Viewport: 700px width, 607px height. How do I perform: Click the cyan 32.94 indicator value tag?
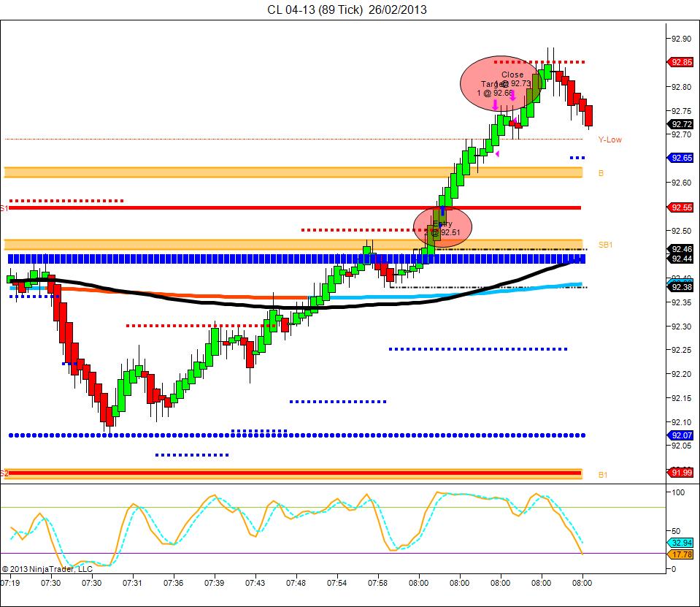(680, 543)
